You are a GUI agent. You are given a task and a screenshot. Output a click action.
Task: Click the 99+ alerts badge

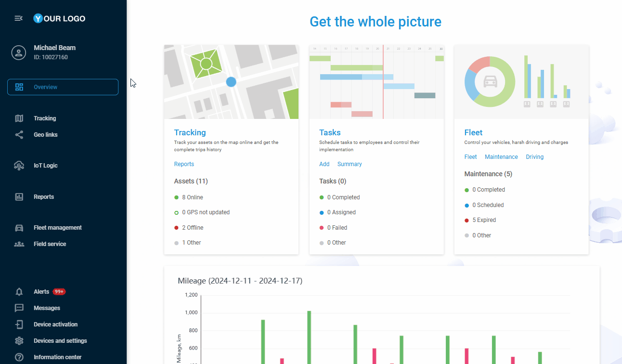click(x=59, y=292)
